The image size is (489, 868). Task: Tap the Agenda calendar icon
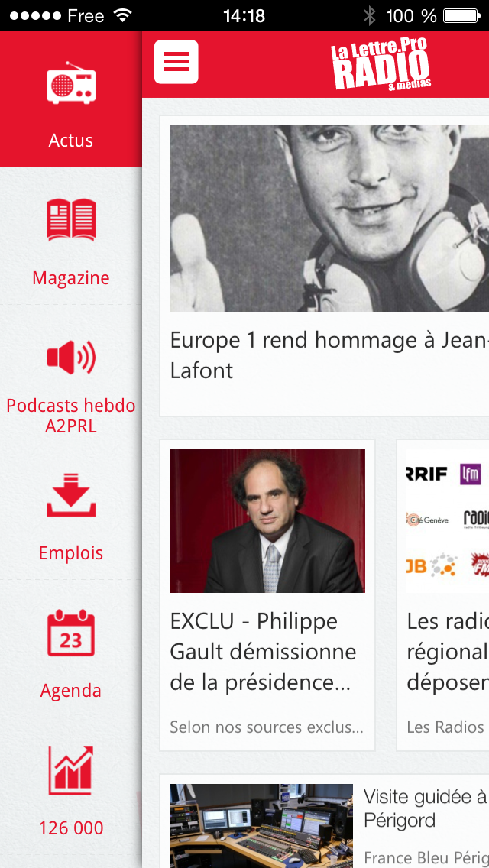pyautogui.click(x=71, y=633)
